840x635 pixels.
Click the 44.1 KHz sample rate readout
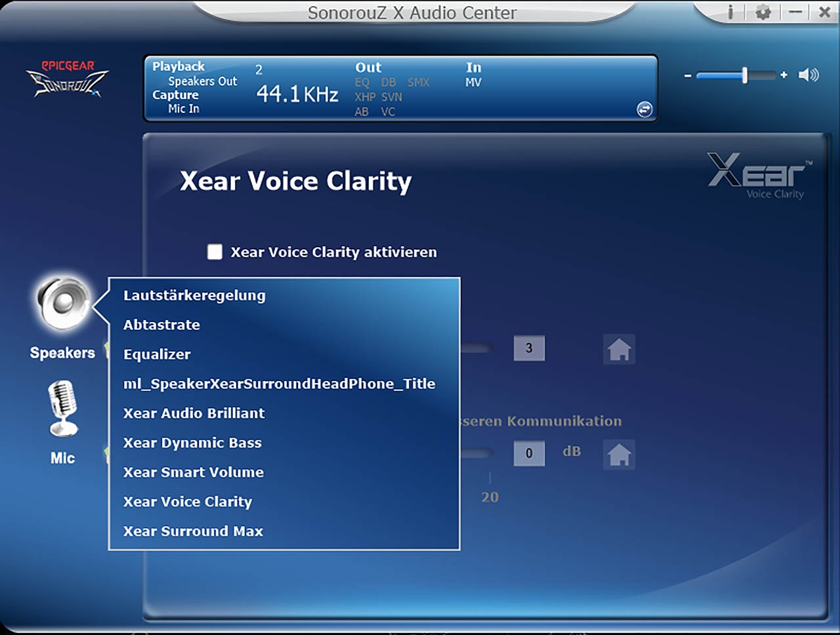click(x=297, y=94)
